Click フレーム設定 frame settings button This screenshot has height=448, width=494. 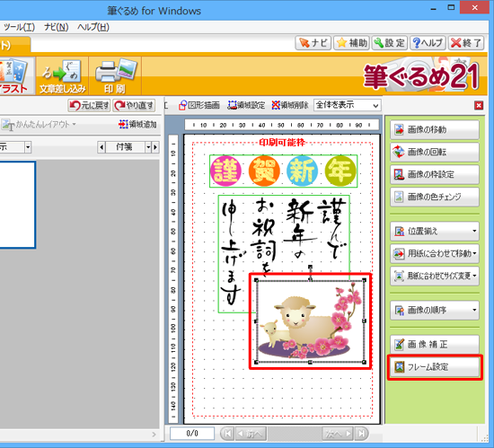click(x=435, y=367)
